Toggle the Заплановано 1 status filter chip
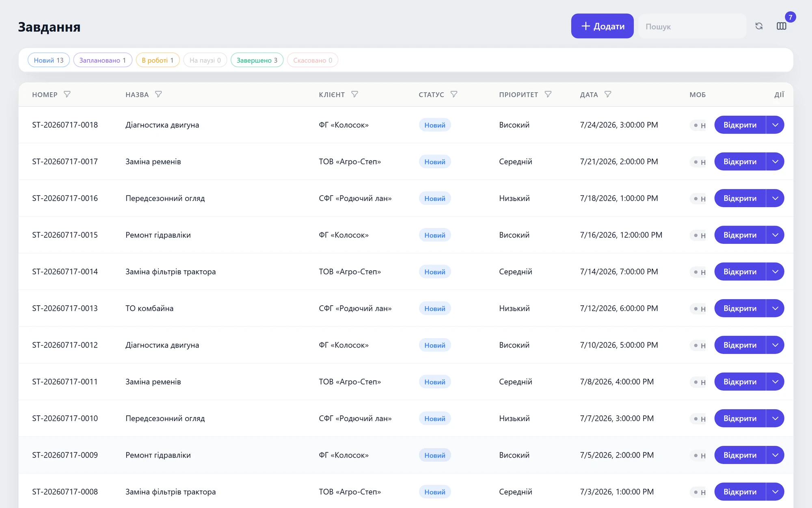The height and width of the screenshot is (508, 812). (103, 60)
